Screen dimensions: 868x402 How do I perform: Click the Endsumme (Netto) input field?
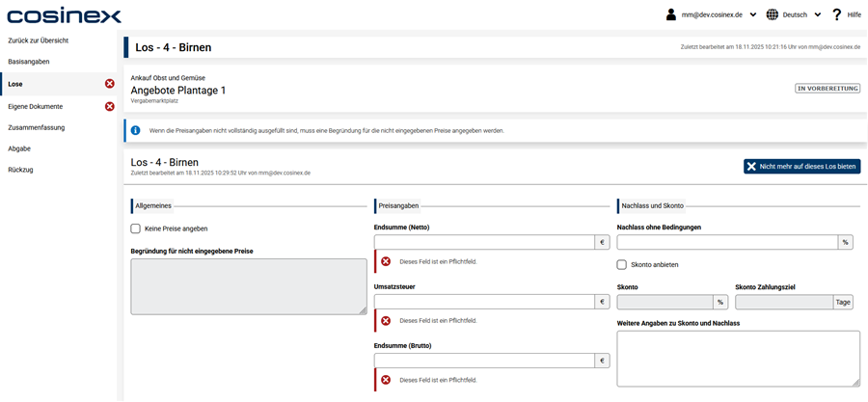(484, 243)
